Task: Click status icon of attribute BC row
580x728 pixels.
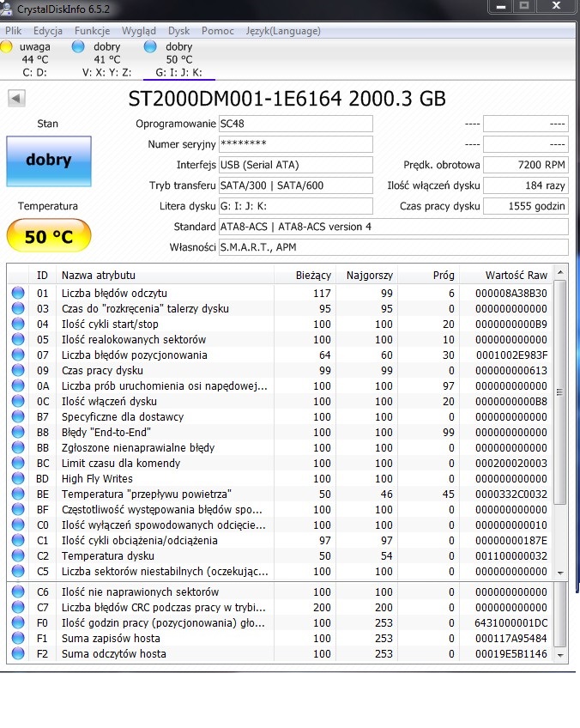Action: click(x=18, y=463)
